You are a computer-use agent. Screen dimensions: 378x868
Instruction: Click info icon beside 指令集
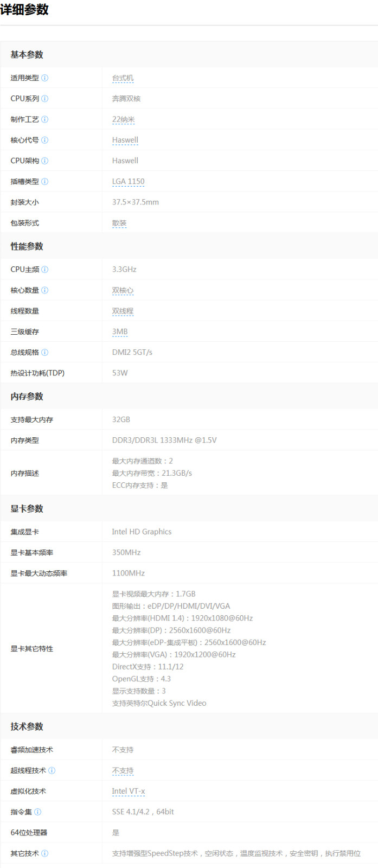tap(37, 812)
